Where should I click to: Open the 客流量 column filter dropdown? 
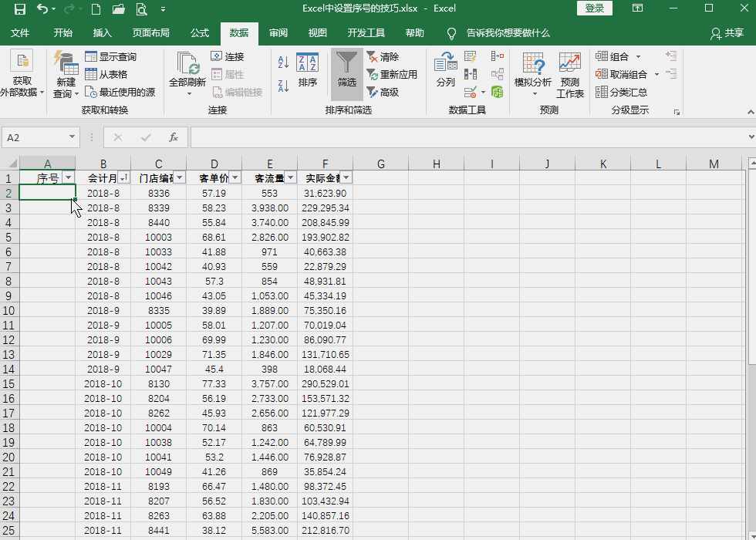[x=289, y=177]
